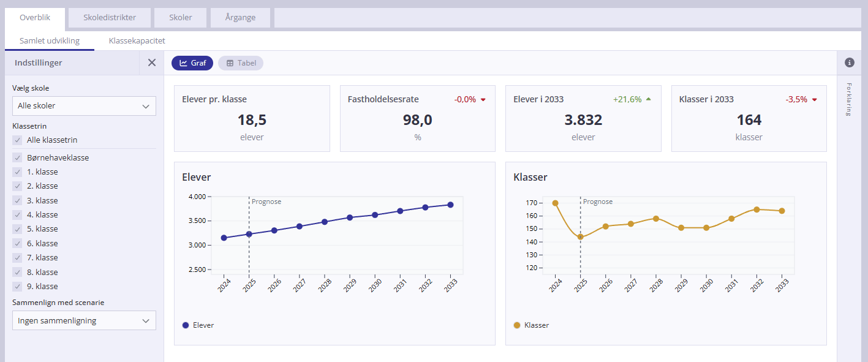This screenshot has width=868, height=362.
Task: Click the Klasser legend marker
Action: click(x=516, y=325)
